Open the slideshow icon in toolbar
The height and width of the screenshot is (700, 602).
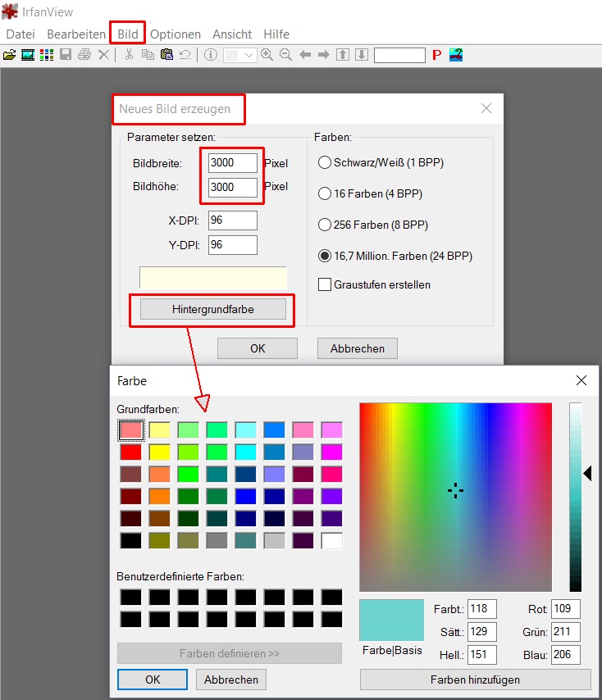coord(28,55)
